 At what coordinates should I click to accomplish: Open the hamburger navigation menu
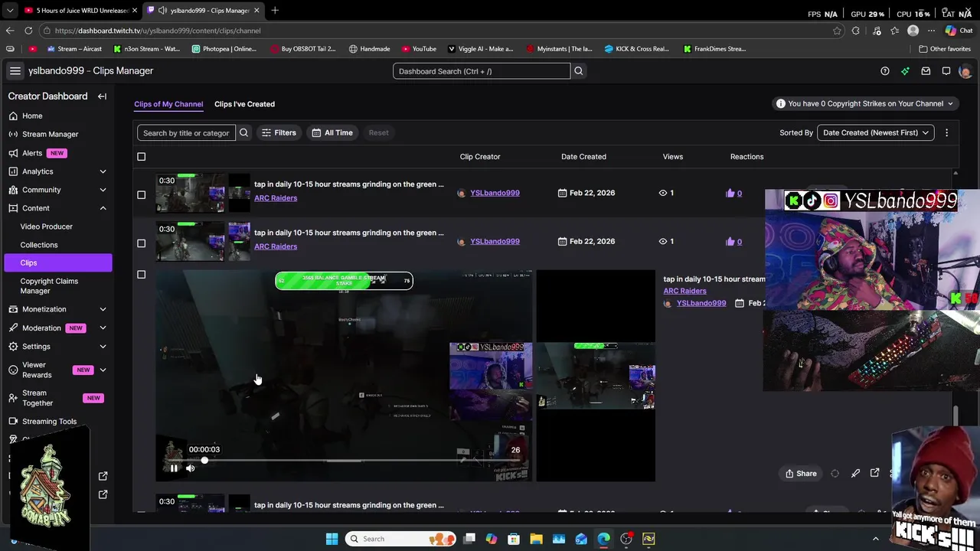15,70
